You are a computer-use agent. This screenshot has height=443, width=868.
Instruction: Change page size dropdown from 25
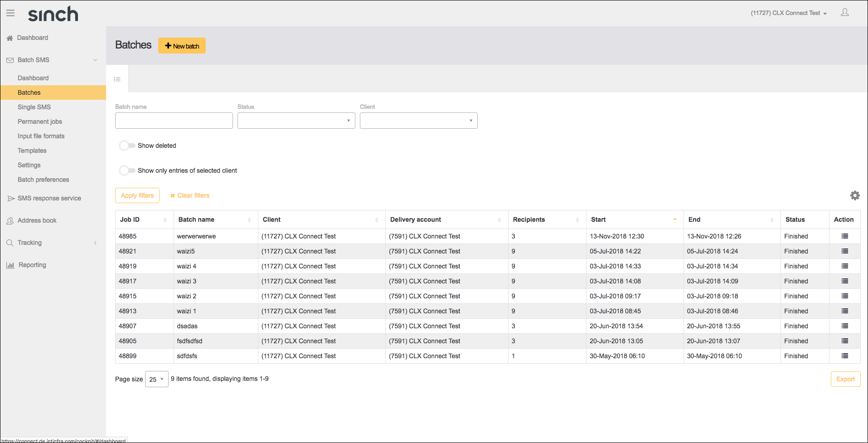click(x=156, y=379)
